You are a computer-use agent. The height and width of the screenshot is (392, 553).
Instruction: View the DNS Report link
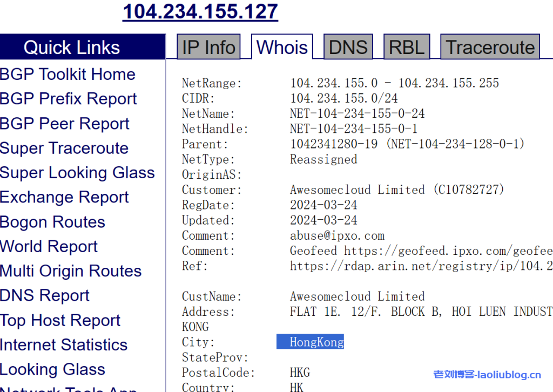(x=45, y=296)
